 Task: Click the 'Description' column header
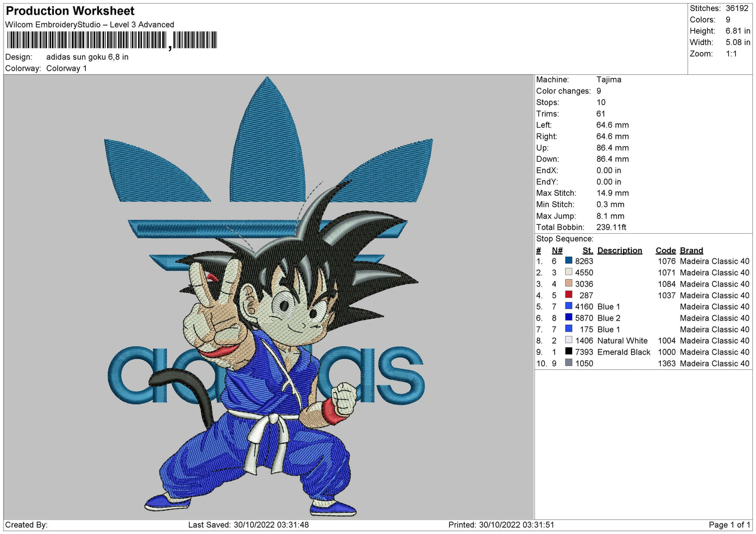click(x=620, y=251)
